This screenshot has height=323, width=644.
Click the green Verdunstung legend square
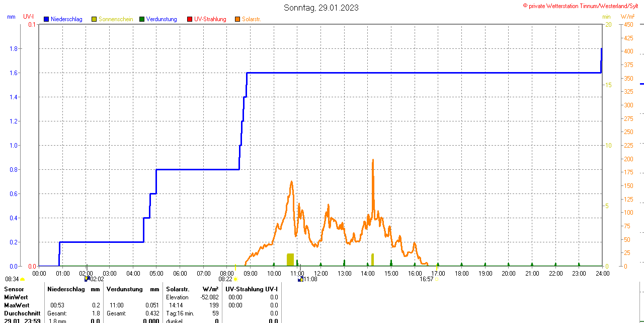(x=142, y=19)
